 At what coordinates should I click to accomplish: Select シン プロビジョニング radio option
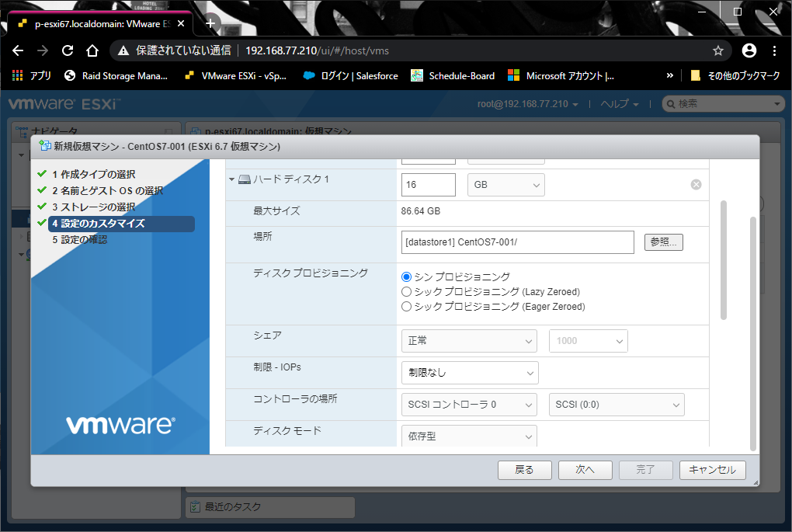coord(406,276)
